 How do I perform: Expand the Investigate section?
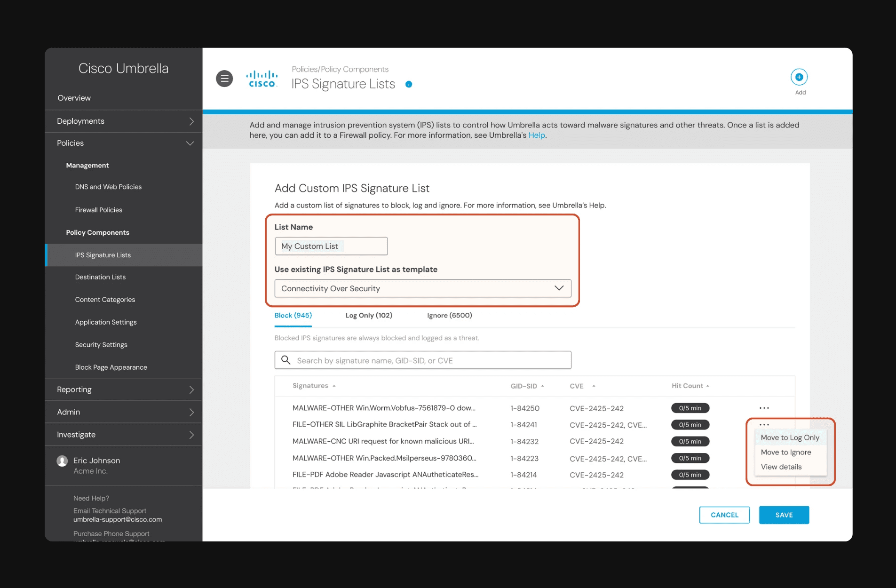123,435
